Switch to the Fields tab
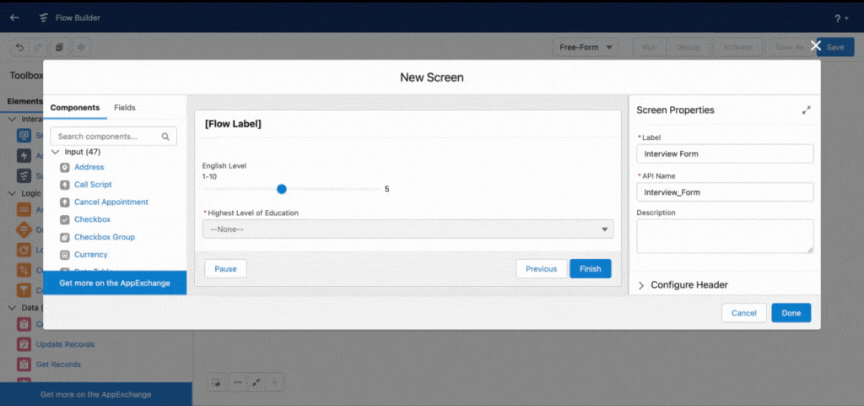Viewport: 864px width, 406px height. [x=125, y=107]
